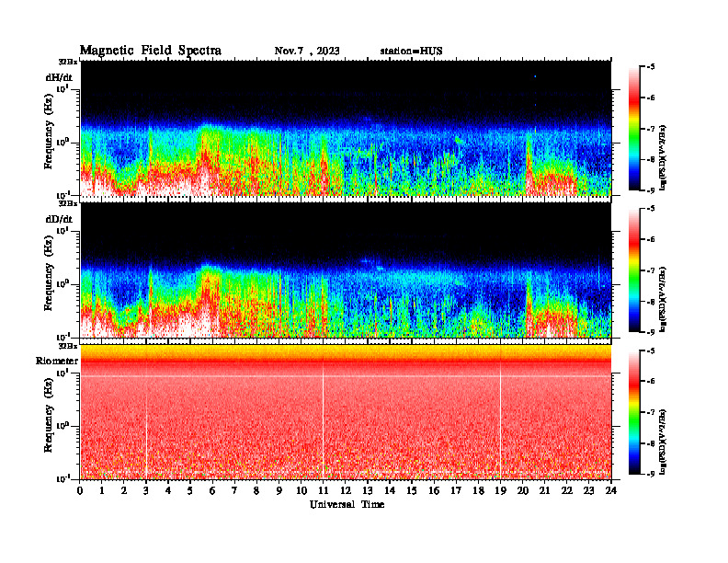This screenshot has width=728, height=563.
Task: Click the log(PSD) units label of the Riometer color bar
Action: (663, 442)
